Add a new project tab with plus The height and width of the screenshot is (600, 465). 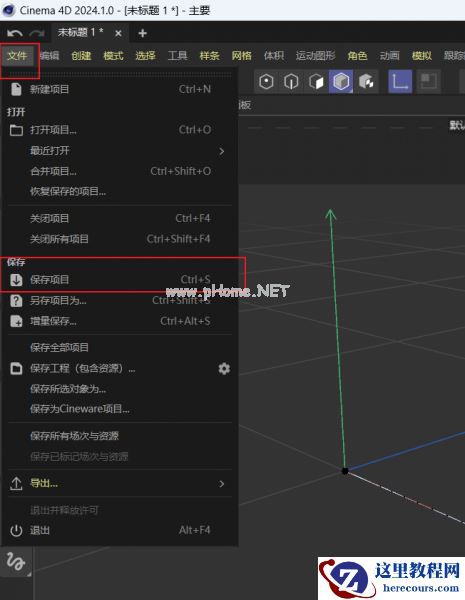143,34
